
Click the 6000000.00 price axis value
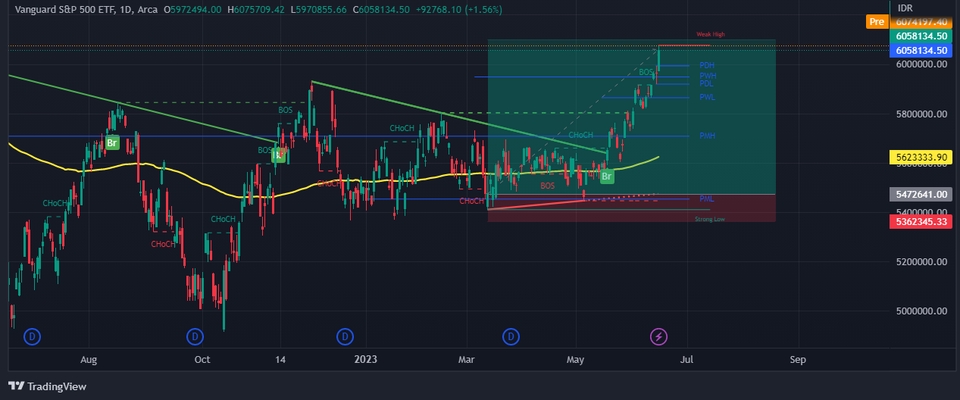(x=920, y=64)
